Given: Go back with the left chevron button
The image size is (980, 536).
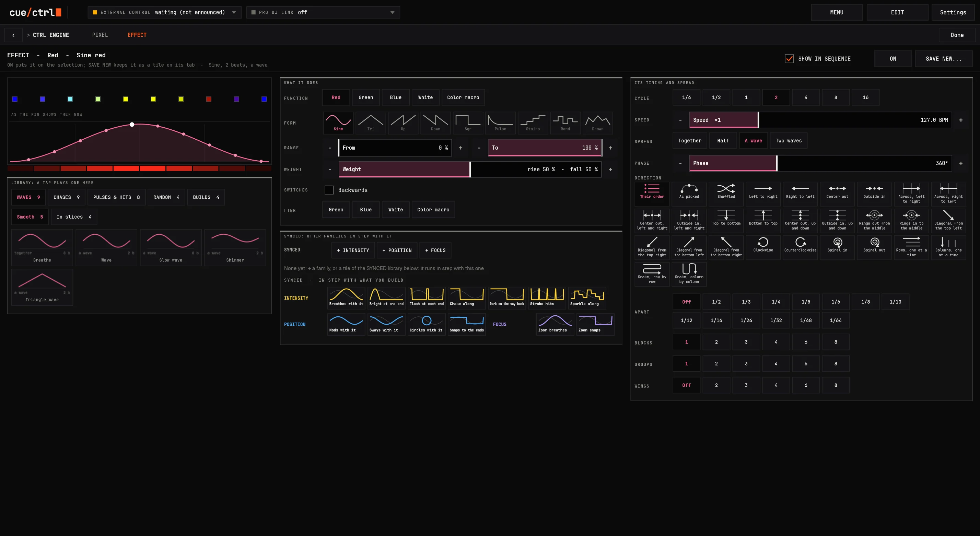Looking at the screenshot, I should [x=13, y=35].
